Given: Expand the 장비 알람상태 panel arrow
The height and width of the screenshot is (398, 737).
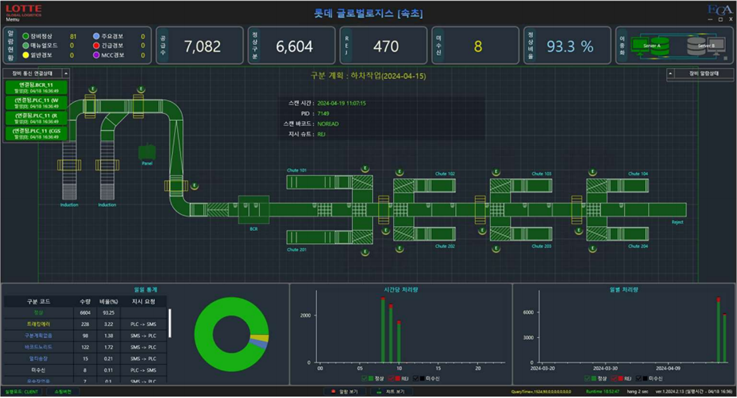Looking at the screenshot, I should pyautogui.click(x=671, y=73).
